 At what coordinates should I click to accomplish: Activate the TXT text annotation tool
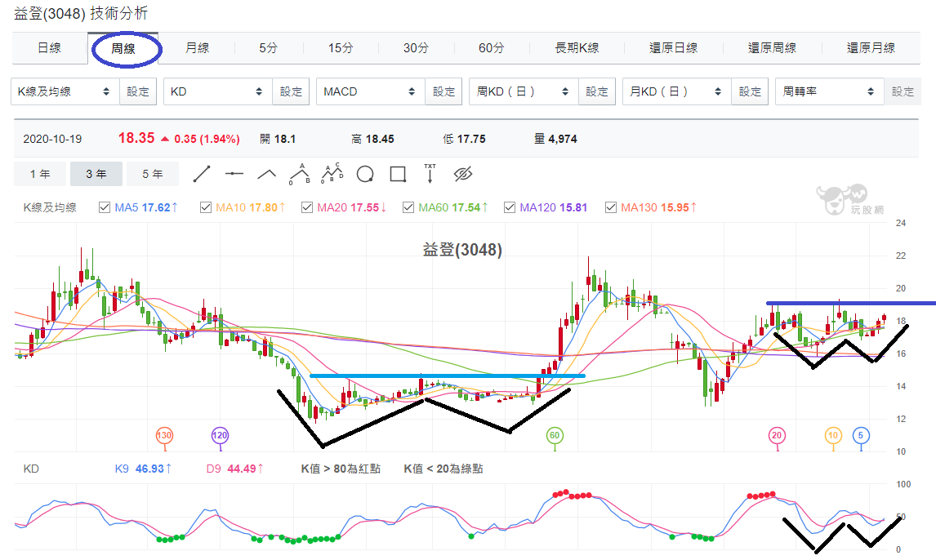430,174
